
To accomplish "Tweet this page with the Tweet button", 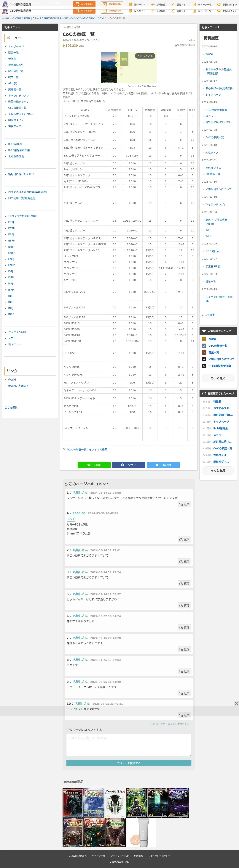I will pyautogui.click(x=163, y=465).
